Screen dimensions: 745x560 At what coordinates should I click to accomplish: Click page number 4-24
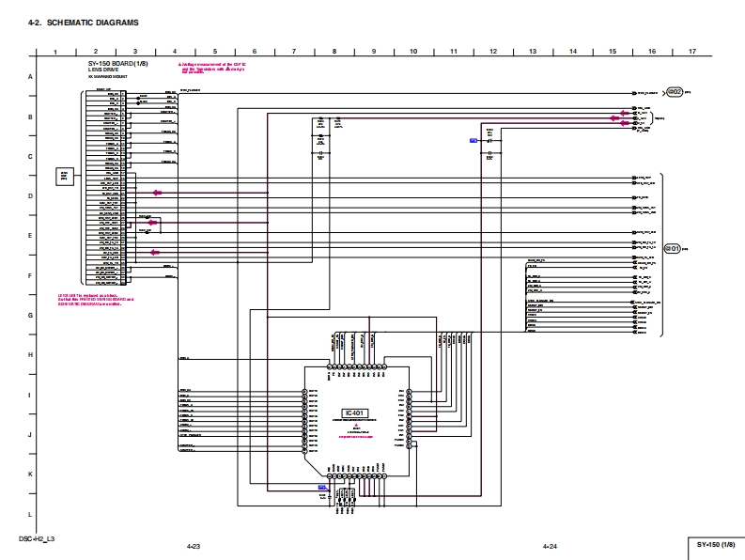click(x=551, y=546)
